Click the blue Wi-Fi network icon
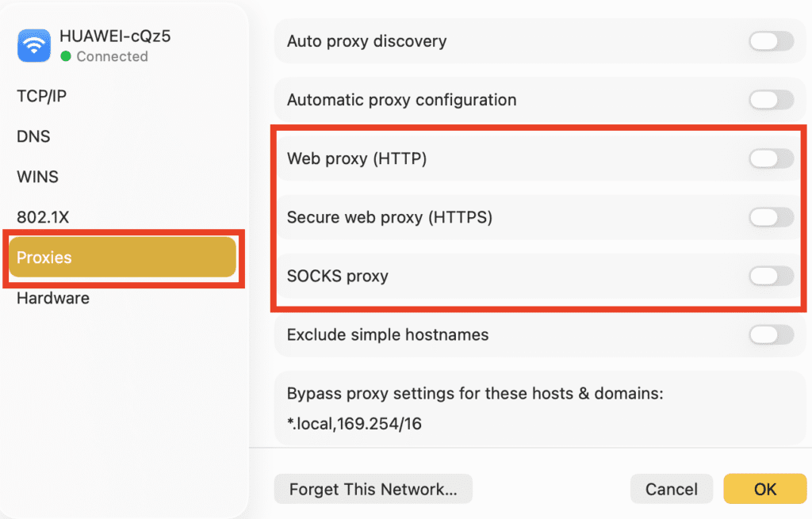 pyautogui.click(x=33, y=46)
